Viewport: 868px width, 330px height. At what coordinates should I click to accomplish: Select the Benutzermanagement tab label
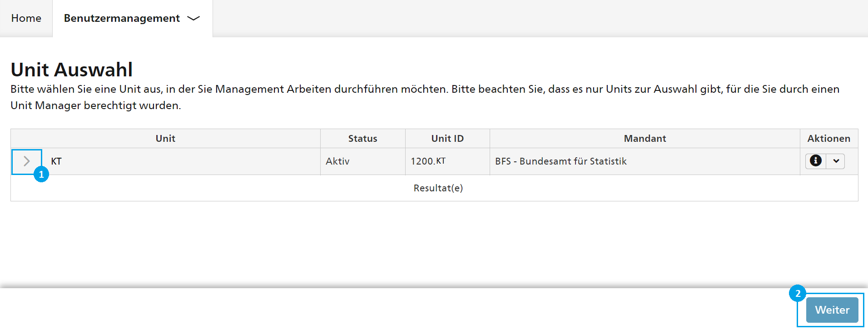[x=122, y=18]
